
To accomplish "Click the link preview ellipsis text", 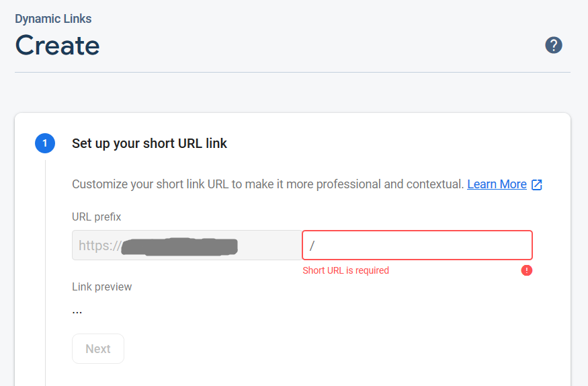I will point(77,311).
